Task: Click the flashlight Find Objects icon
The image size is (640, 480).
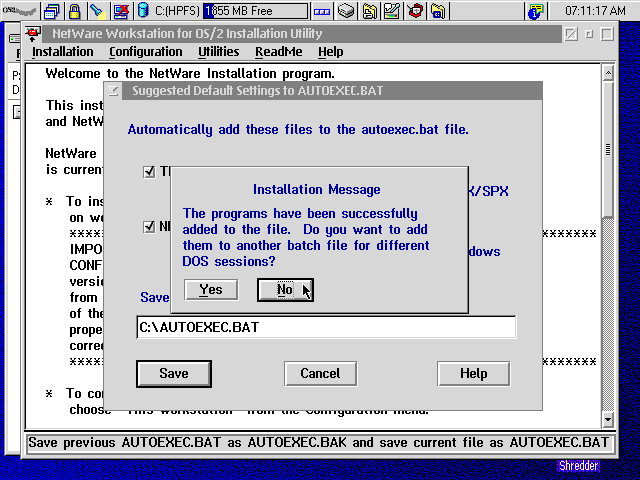Action: pyautogui.click(x=98, y=11)
